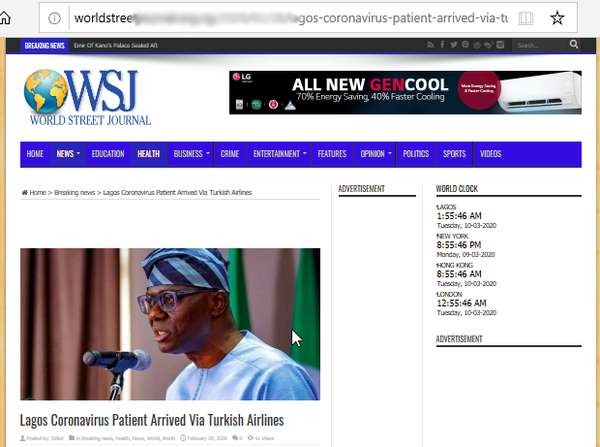
Task: Click the RSS feed icon
Action: click(x=430, y=45)
